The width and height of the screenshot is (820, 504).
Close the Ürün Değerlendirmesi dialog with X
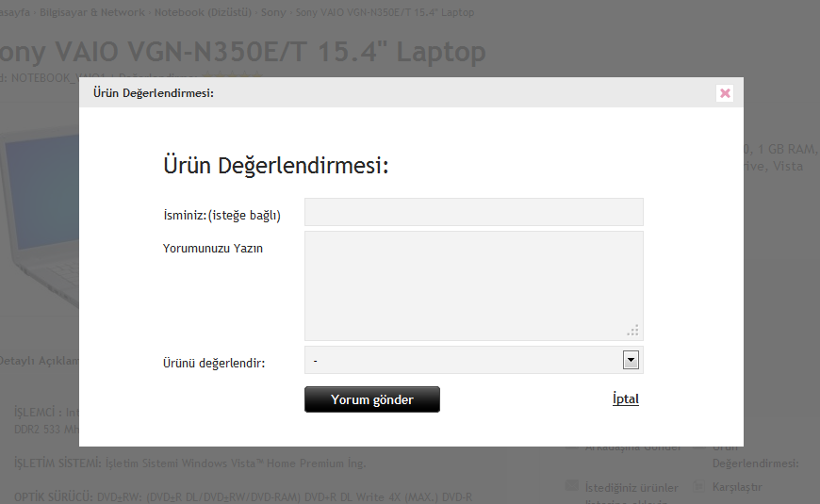(724, 92)
